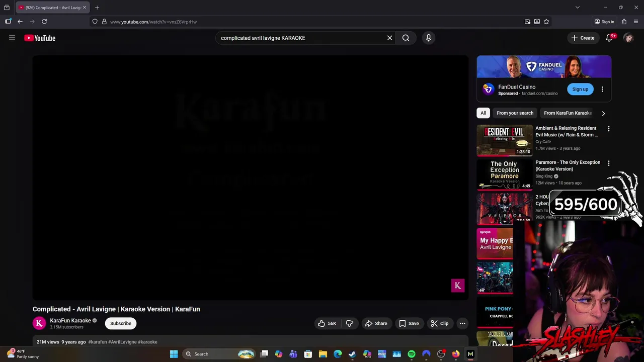
Task: Sign in to browser account
Action: (x=604, y=22)
